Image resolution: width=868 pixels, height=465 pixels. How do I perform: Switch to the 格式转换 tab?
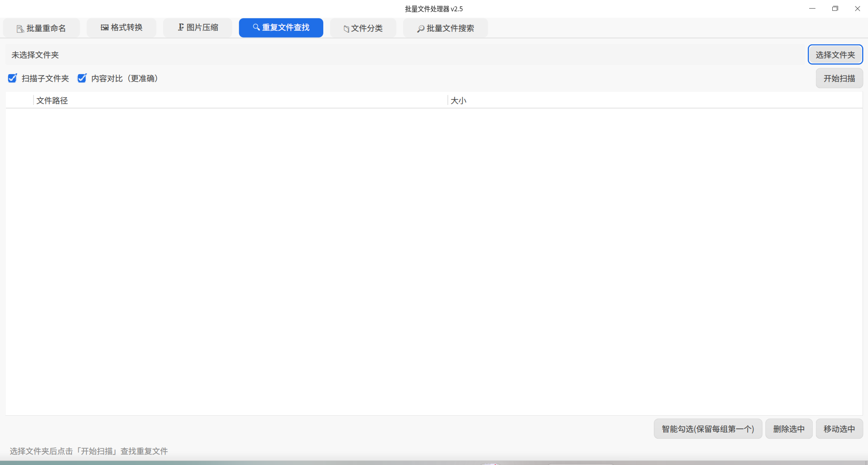tap(121, 28)
